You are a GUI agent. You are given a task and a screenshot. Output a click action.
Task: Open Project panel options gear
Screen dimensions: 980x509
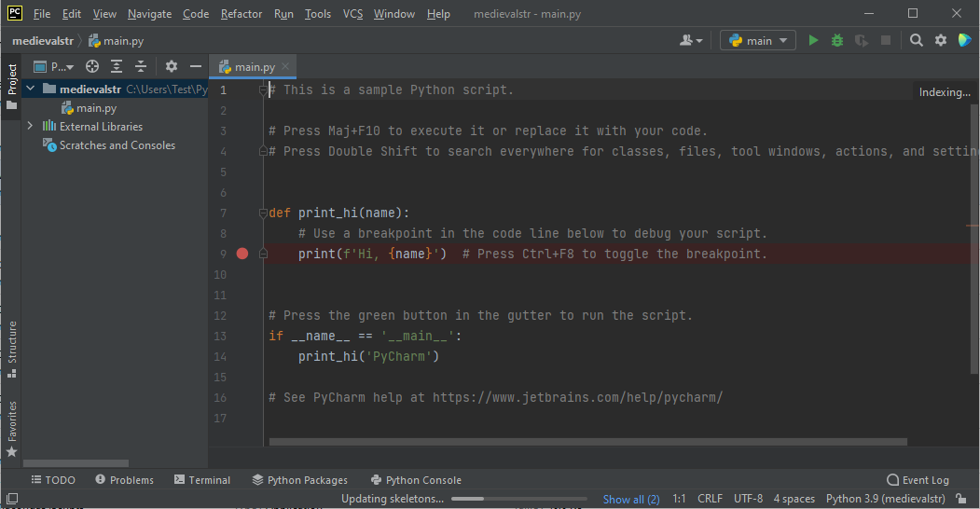(172, 66)
